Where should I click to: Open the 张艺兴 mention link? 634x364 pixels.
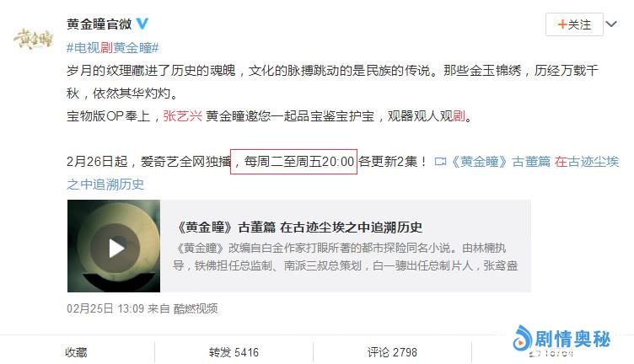point(182,116)
